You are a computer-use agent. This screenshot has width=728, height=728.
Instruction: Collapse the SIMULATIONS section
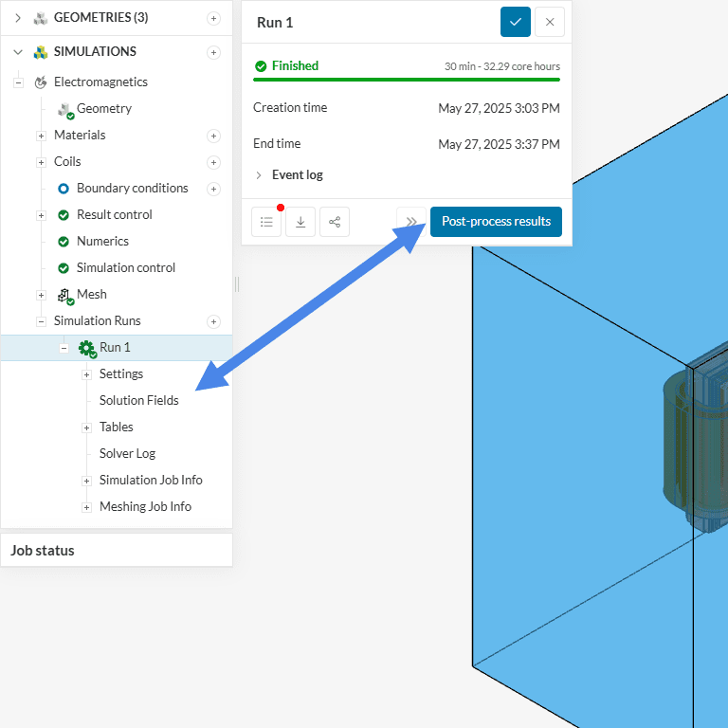[18, 52]
